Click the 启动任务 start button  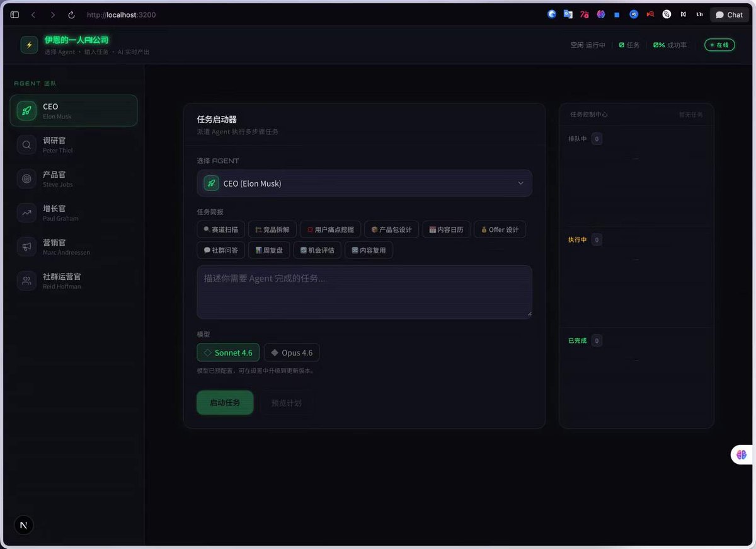point(225,402)
